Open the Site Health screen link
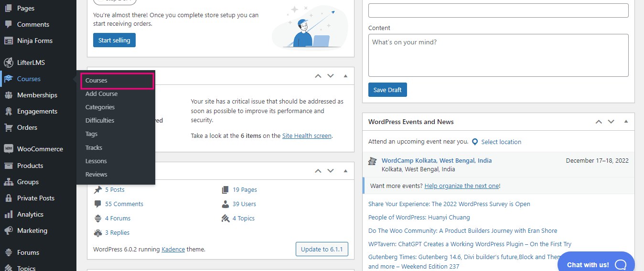This screenshot has height=271, width=644. coord(307,135)
